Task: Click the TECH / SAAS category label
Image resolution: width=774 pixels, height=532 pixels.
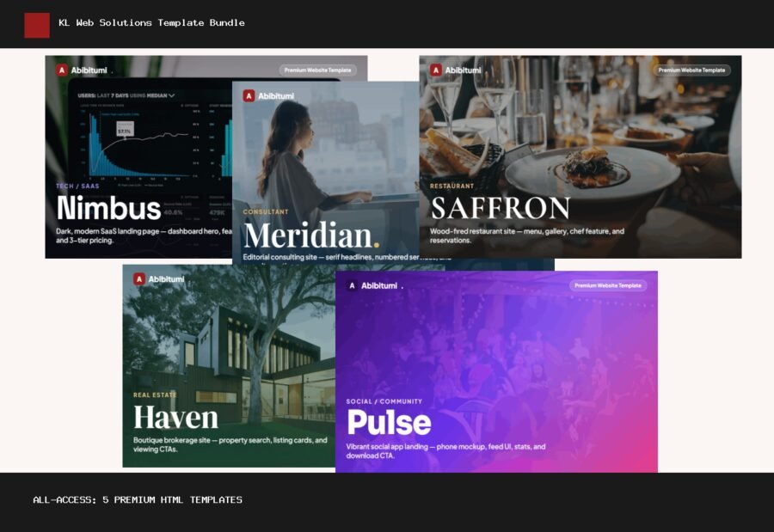Action: pyautogui.click(x=77, y=186)
